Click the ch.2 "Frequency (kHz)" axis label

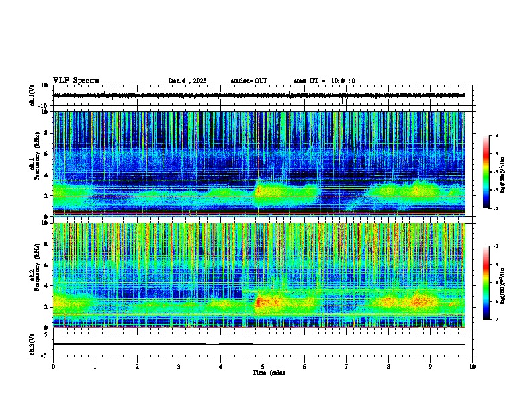(x=37, y=267)
